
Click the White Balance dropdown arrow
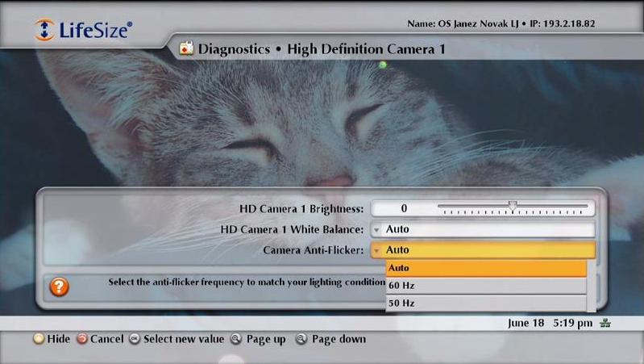(x=376, y=230)
